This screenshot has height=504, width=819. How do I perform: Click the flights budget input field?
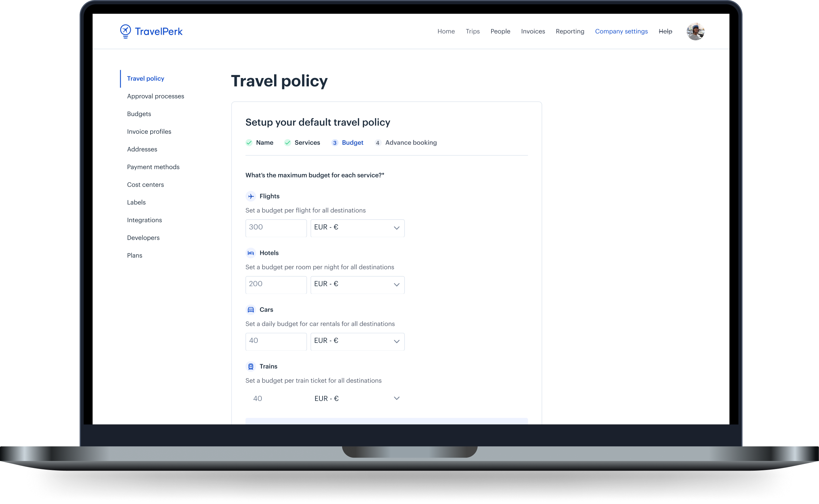pyautogui.click(x=275, y=227)
